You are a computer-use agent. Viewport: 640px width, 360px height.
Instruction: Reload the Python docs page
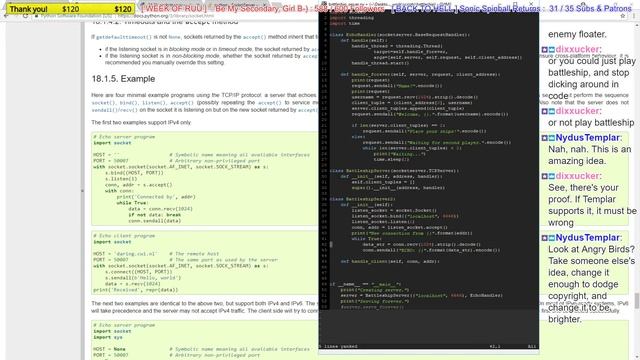(25, 16)
